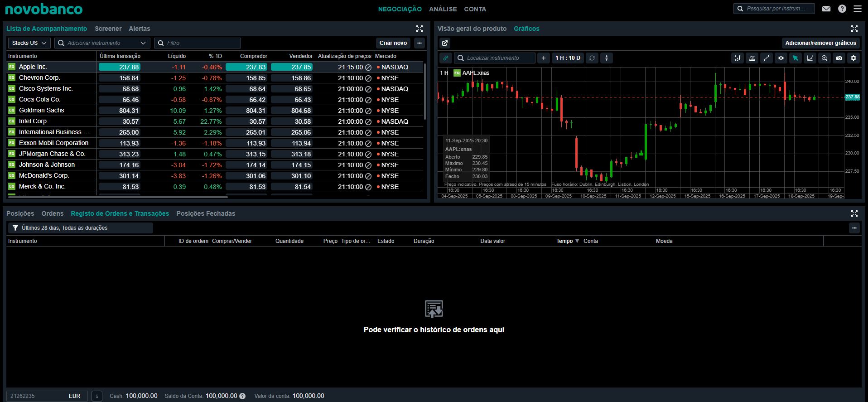The image size is (868, 402).
Task: Open the 1 H : 10 D timeframe selector
Action: point(568,58)
